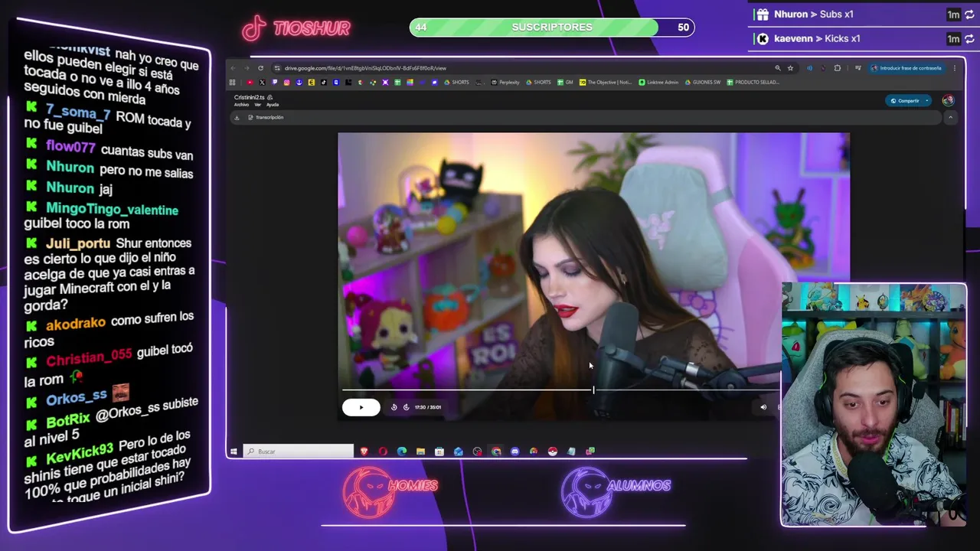Click chat username flow077
Image resolution: width=980 pixels, height=551 pixels.
70,146
